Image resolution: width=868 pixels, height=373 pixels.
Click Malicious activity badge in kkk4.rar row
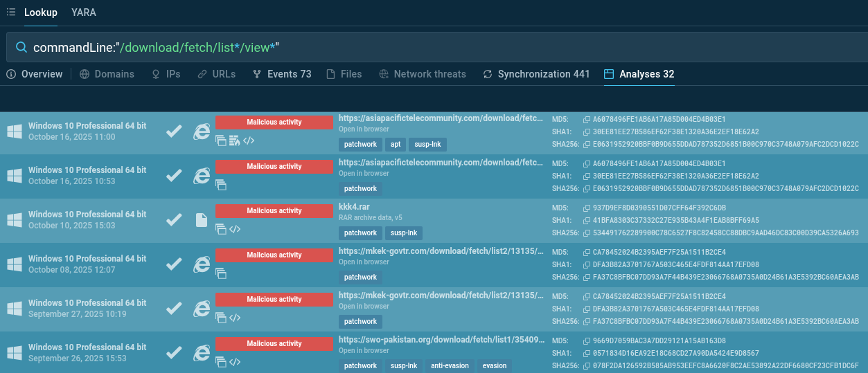274,211
